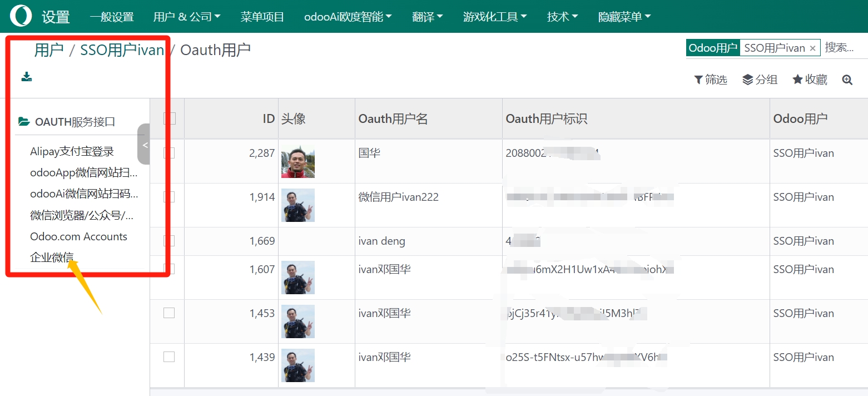Check the row with ID 1,914
The image size is (868, 396).
(169, 197)
